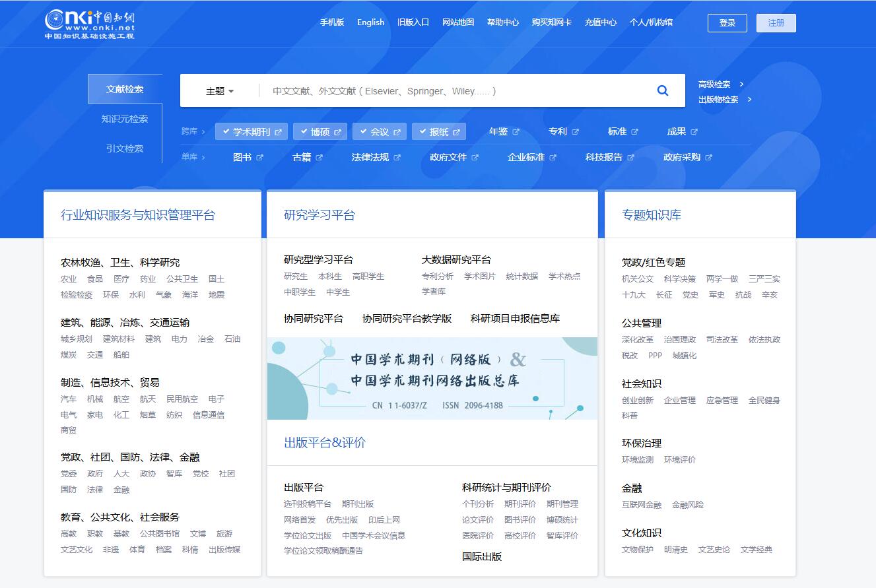Disable the 报纸 checkbox
This screenshot has height=588, width=876.
click(422, 131)
